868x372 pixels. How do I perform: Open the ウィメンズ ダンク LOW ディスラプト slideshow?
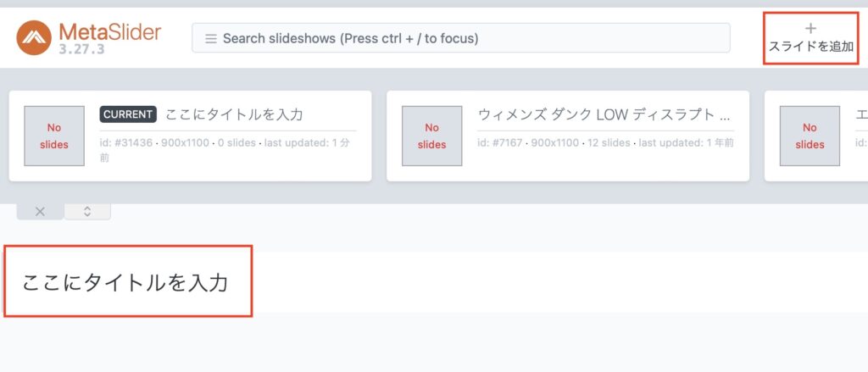[x=604, y=115]
